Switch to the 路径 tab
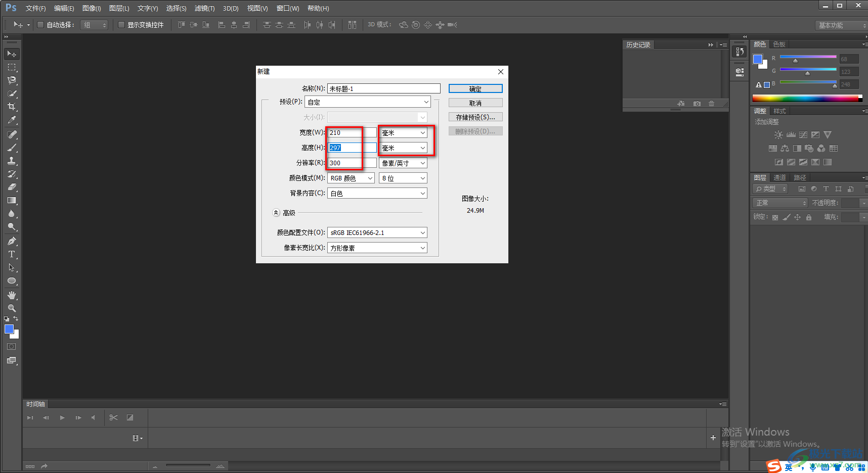Screen dimensions: 868x473 (x=800, y=178)
